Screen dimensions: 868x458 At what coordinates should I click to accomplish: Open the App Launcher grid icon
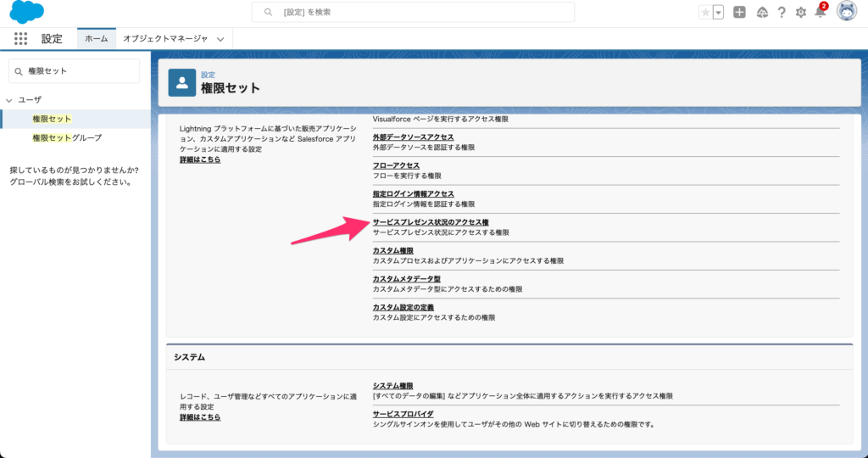21,39
